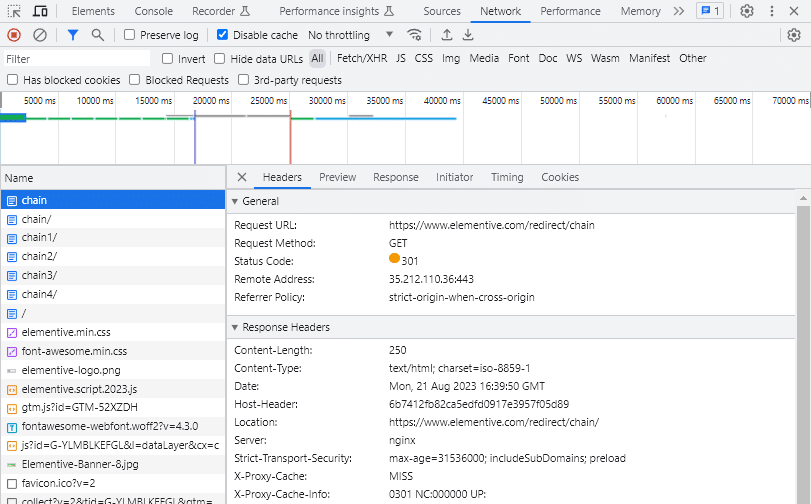
Task: Toggle the Invert filter checkbox
Action: pos(167,58)
